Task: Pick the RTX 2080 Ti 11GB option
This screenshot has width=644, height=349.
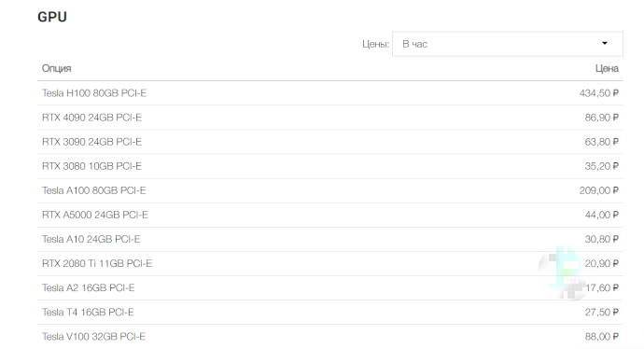Action: (x=330, y=263)
